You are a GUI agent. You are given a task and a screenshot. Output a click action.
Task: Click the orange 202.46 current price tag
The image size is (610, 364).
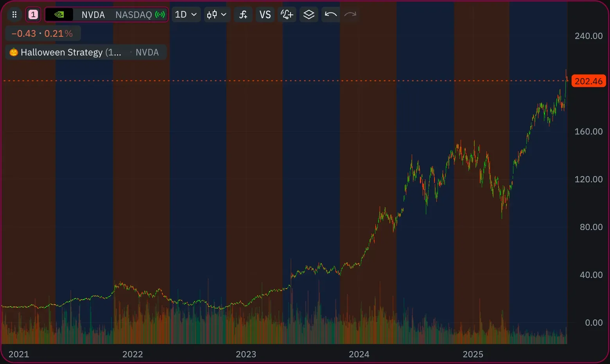[x=588, y=81]
